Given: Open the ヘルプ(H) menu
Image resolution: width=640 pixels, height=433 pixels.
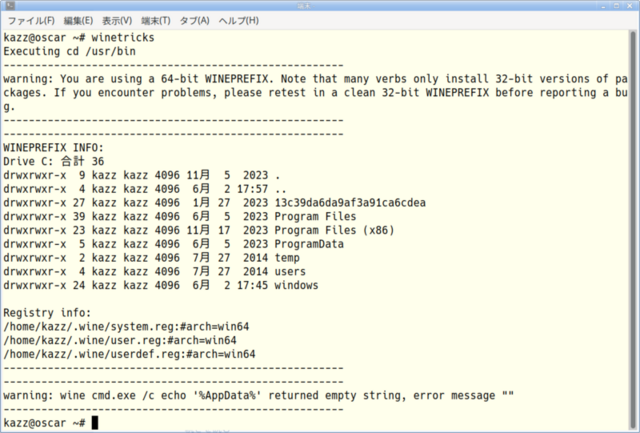Looking at the screenshot, I should 238,21.
